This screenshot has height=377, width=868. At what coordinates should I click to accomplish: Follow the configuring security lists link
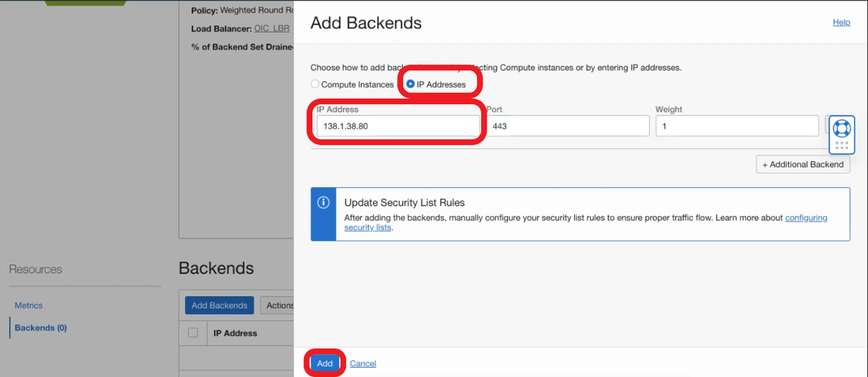pos(806,217)
